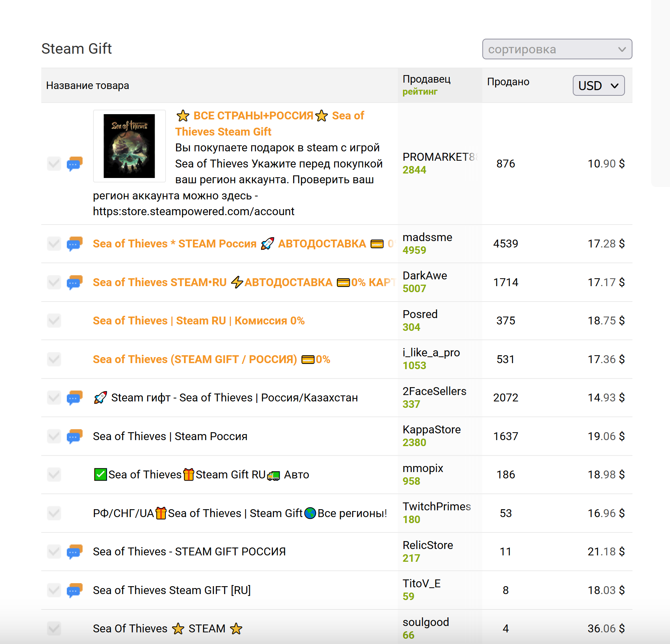Screen dimensions: 670x644
Task: Open chat icon for TitoV_E listing
Action: 74,590
